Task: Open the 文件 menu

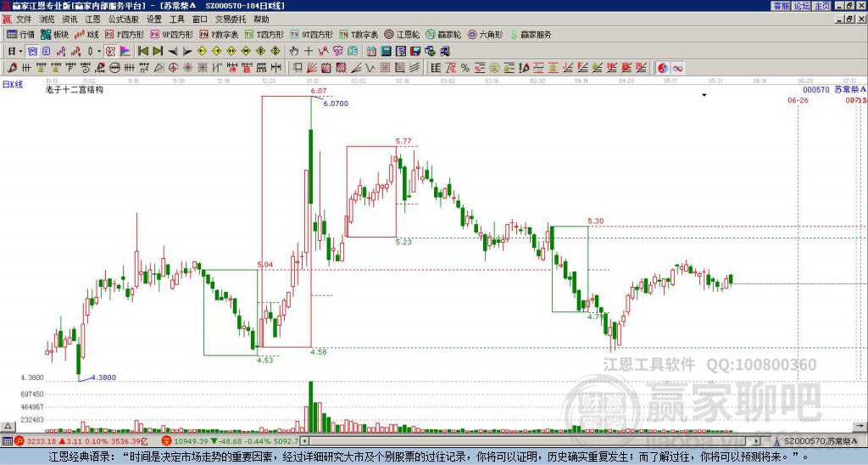Action: (x=24, y=20)
